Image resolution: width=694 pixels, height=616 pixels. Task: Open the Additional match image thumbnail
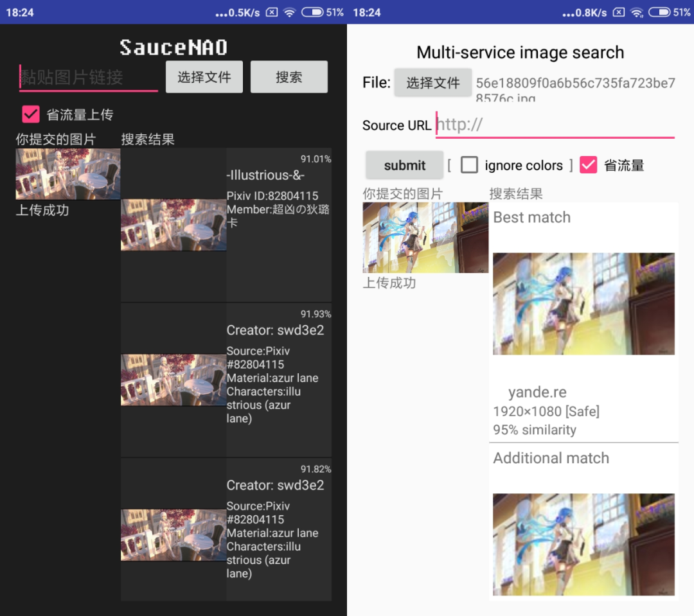(x=583, y=544)
